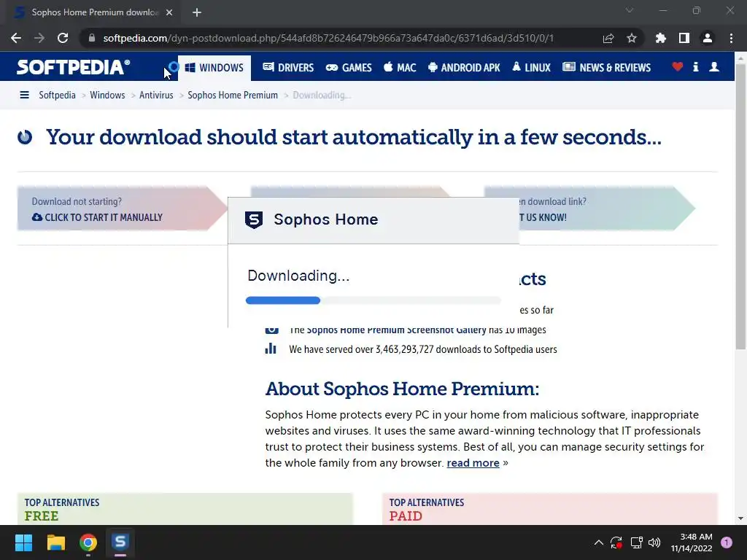The height and width of the screenshot is (560, 747).
Task: Click the Sophos Home shield logo
Action: point(253,219)
